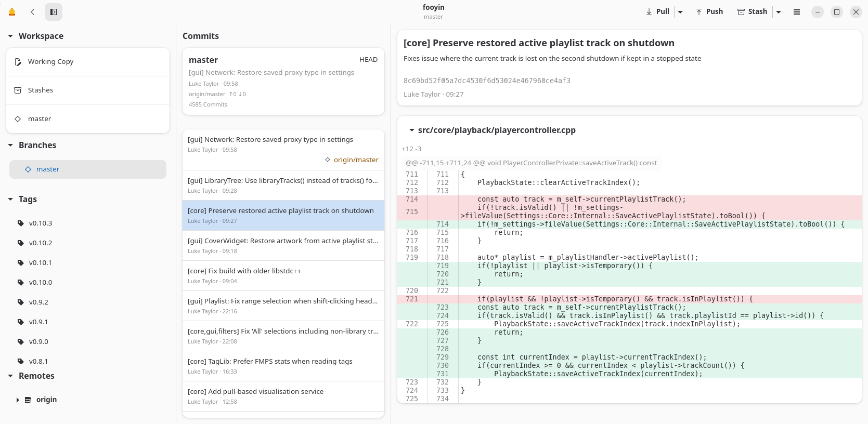Viewport: 868px width, 424px height.
Task: Select commit 'Network: Restore saved proxy type'
Action: tap(283, 150)
